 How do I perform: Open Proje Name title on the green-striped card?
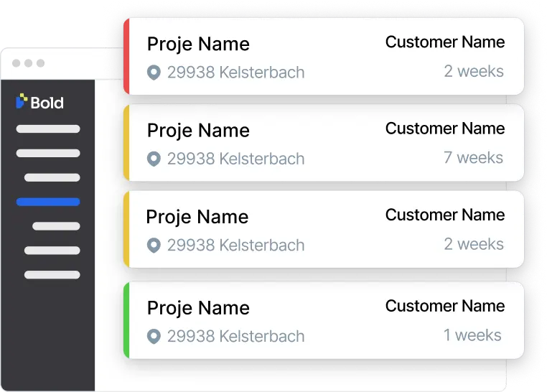click(198, 308)
